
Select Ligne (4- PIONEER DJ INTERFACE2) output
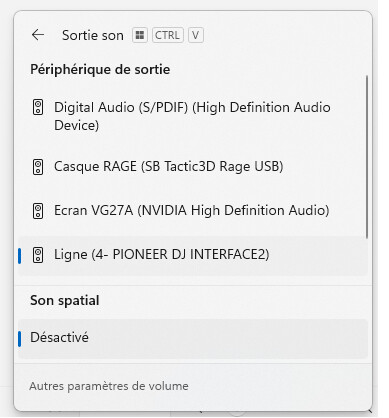tap(193, 255)
